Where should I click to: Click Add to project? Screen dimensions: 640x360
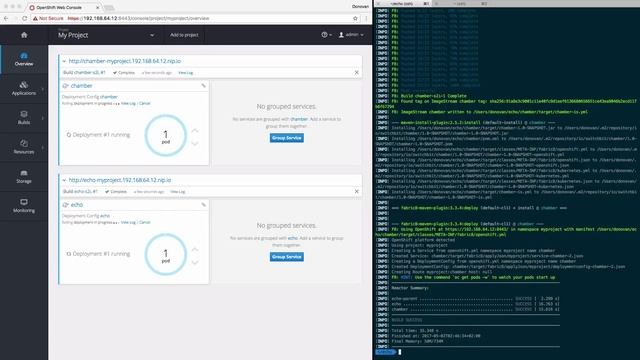click(184, 35)
